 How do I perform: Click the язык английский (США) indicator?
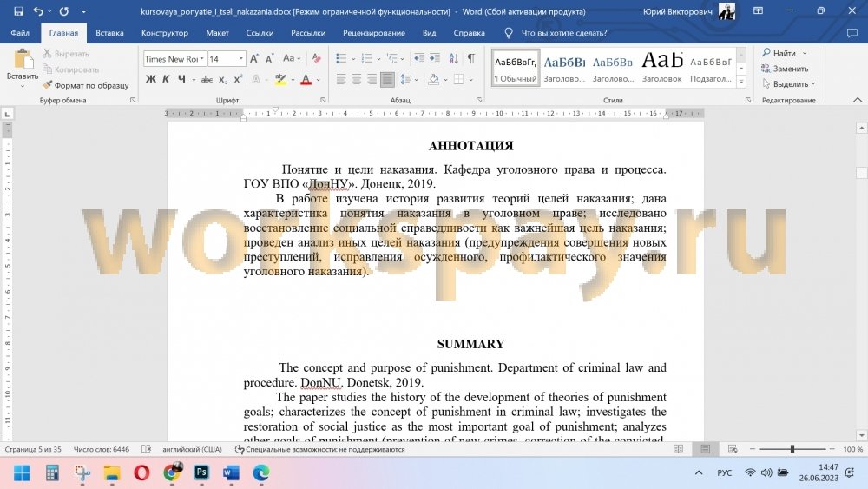(x=192, y=449)
